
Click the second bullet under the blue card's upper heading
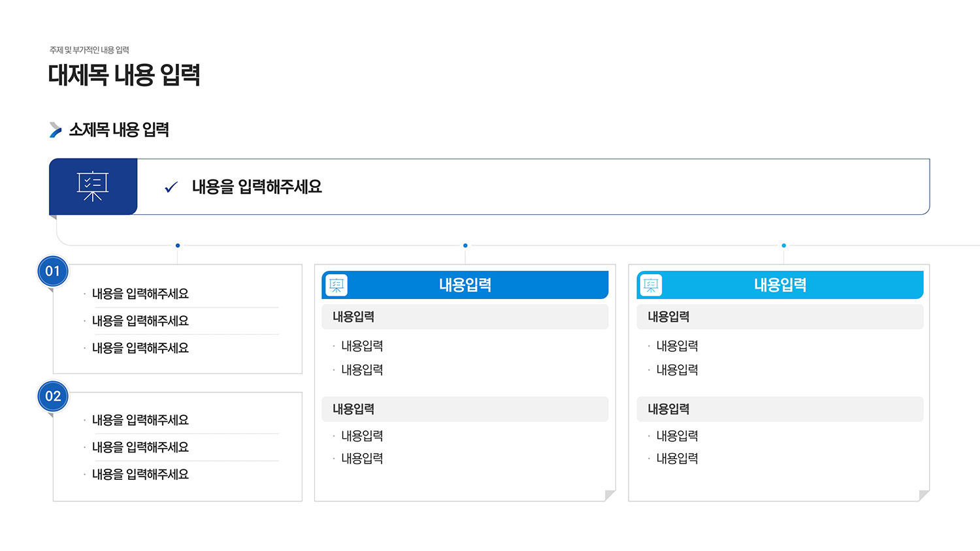click(x=362, y=370)
